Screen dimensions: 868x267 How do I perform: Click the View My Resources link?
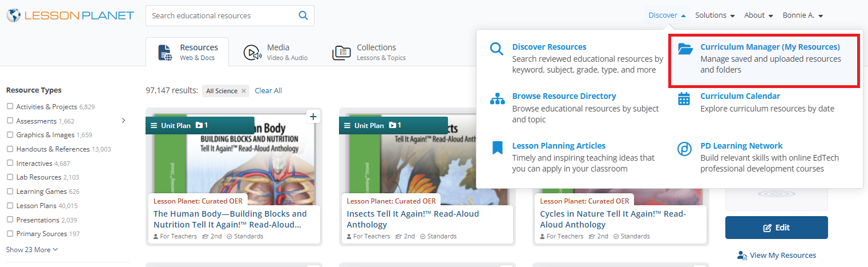pos(783,256)
